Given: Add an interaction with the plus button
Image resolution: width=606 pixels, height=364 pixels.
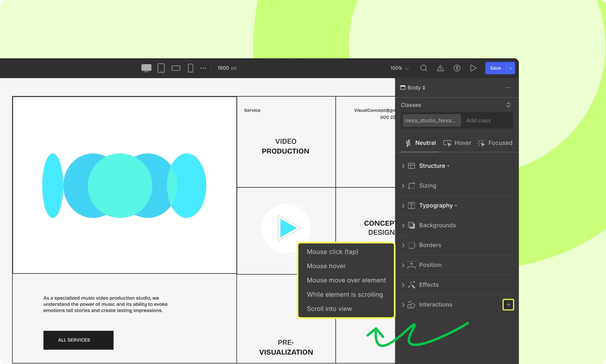Looking at the screenshot, I should (508, 305).
